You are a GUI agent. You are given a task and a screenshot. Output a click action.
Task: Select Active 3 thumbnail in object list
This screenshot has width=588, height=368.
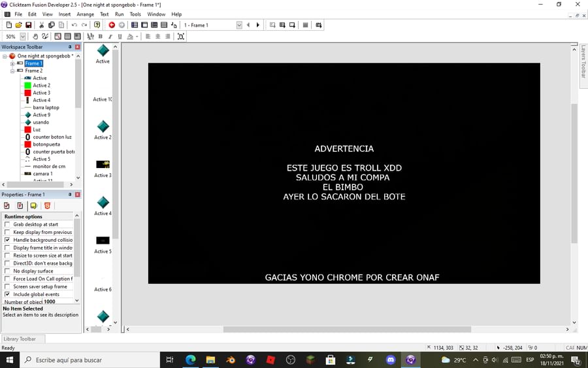pyautogui.click(x=103, y=164)
